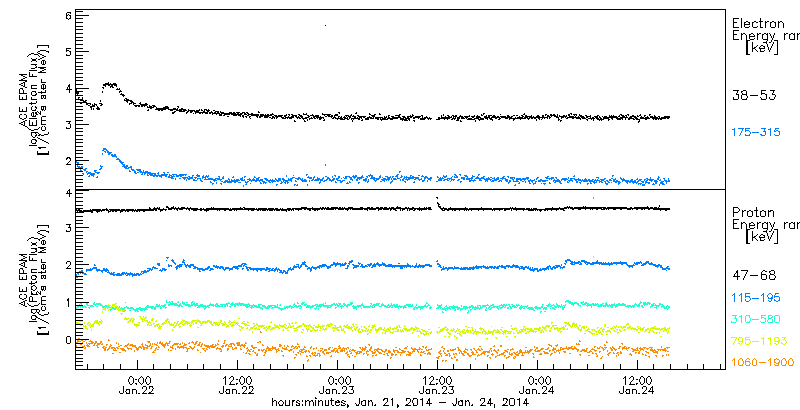The image size is (800, 410).
Task: Click the Proton legend heading
Action: [754, 212]
